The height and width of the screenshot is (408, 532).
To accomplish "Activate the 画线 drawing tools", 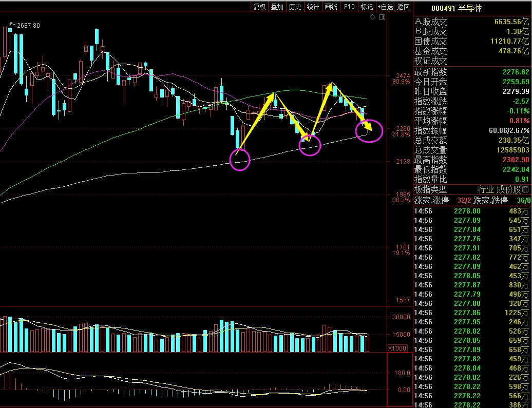I will (331, 7).
